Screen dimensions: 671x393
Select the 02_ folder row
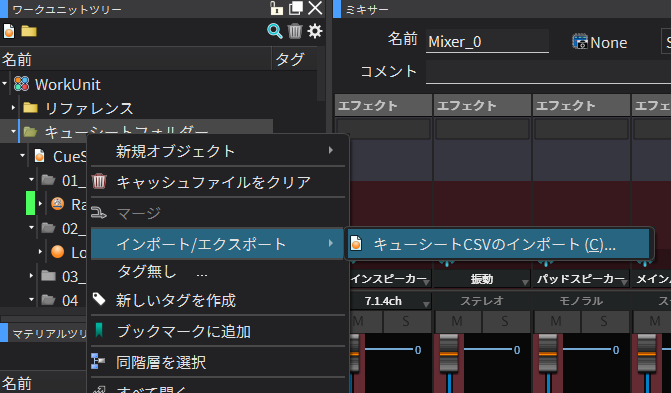pos(43,228)
